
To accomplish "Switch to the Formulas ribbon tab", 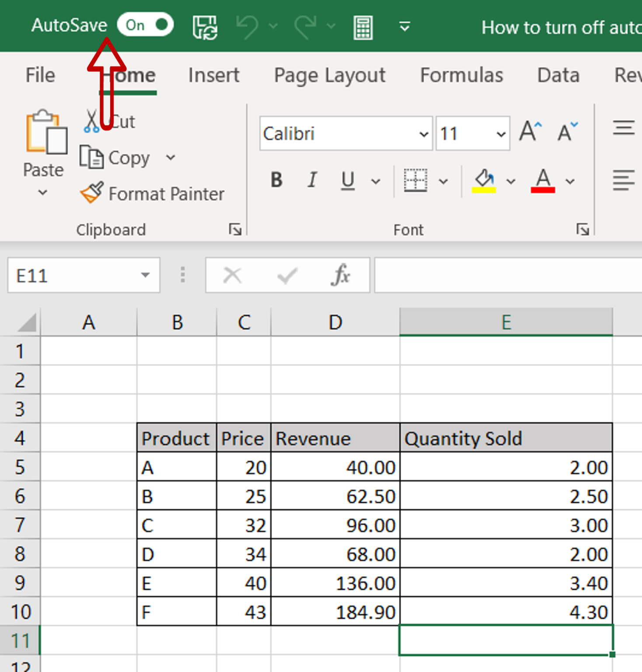I will point(461,75).
